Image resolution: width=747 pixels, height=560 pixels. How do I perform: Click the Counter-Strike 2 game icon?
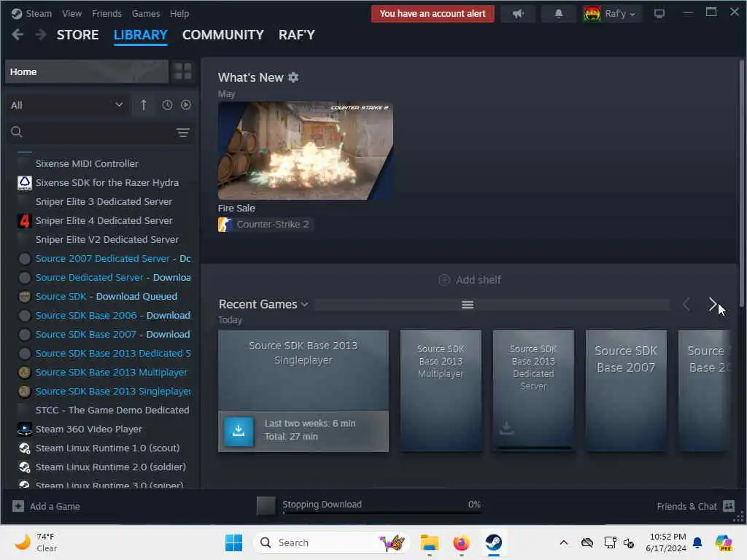(225, 225)
